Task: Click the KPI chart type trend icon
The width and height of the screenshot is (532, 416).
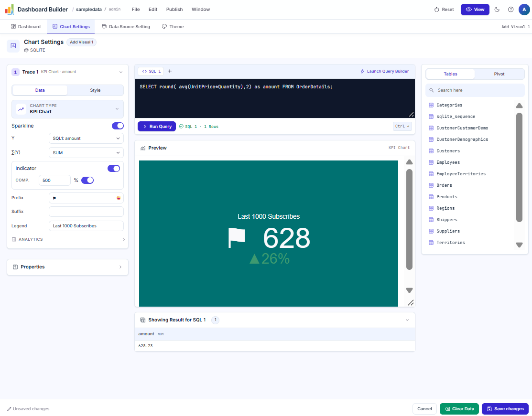Action: [21, 109]
